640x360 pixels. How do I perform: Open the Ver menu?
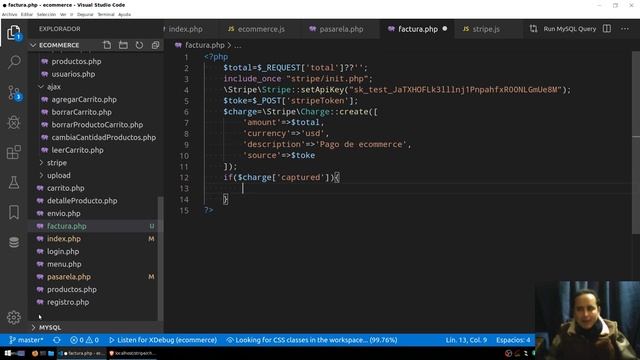[63, 14]
